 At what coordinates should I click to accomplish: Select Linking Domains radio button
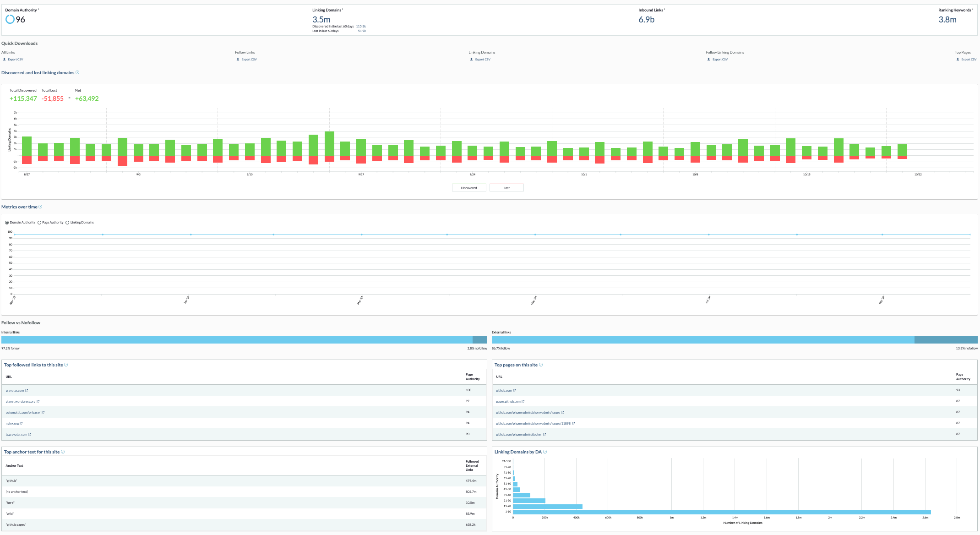click(67, 223)
